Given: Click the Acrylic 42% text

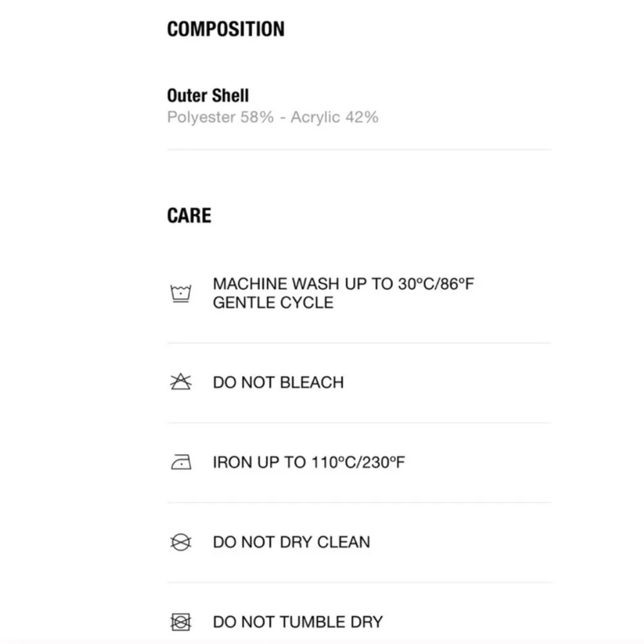Looking at the screenshot, I should (334, 117).
